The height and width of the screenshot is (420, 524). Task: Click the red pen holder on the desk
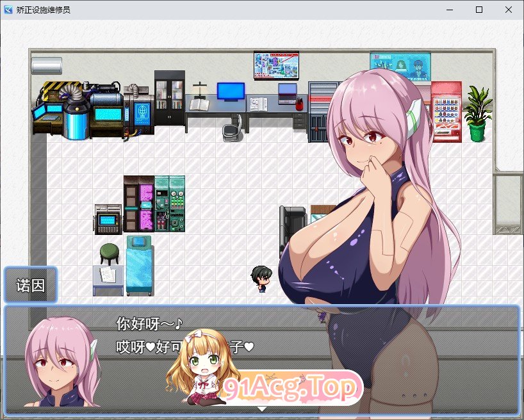pyautogui.click(x=300, y=104)
